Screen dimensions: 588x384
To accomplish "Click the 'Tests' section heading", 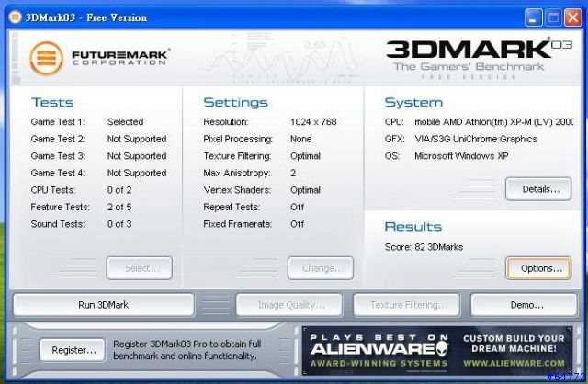I will pos(52,102).
